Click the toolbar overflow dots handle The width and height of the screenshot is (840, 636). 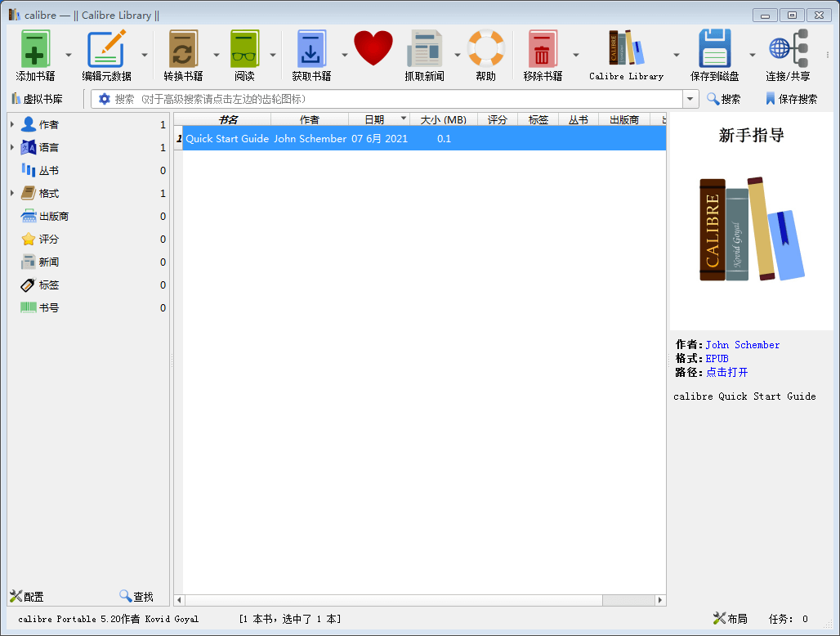828,55
